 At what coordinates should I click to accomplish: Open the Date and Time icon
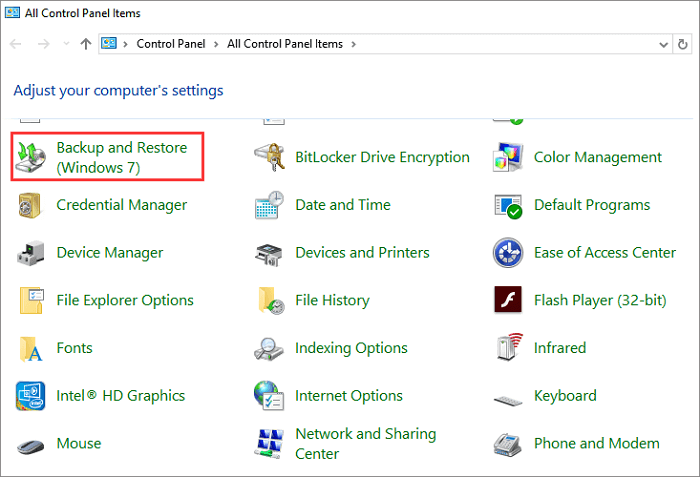270,205
